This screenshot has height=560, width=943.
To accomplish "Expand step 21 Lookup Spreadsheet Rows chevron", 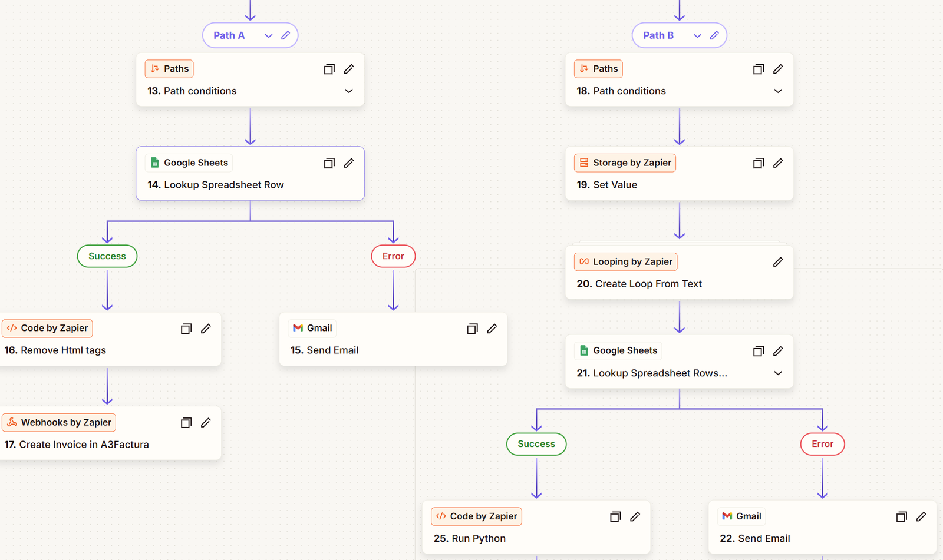I will (x=778, y=373).
